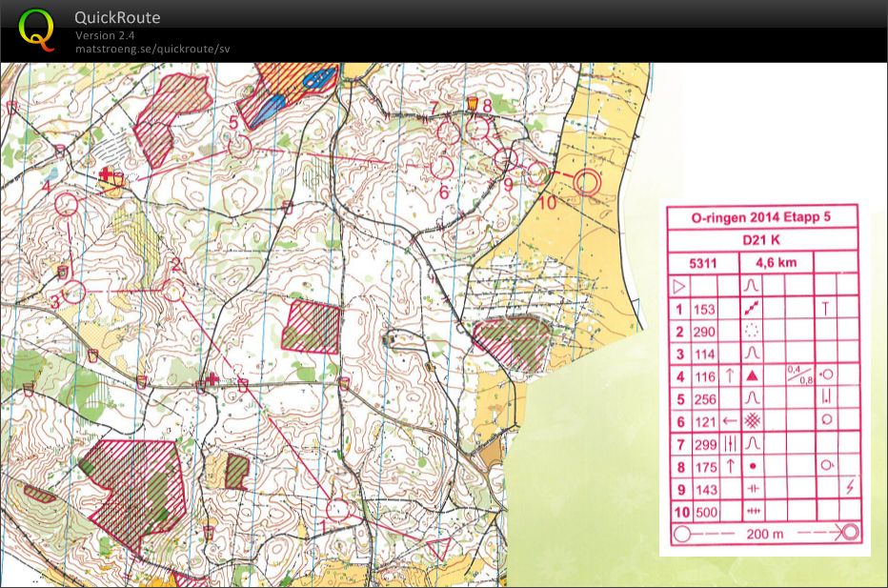888x588 pixels.
Task: Click control circle 3 on the map
Action: (x=73, y=292)
